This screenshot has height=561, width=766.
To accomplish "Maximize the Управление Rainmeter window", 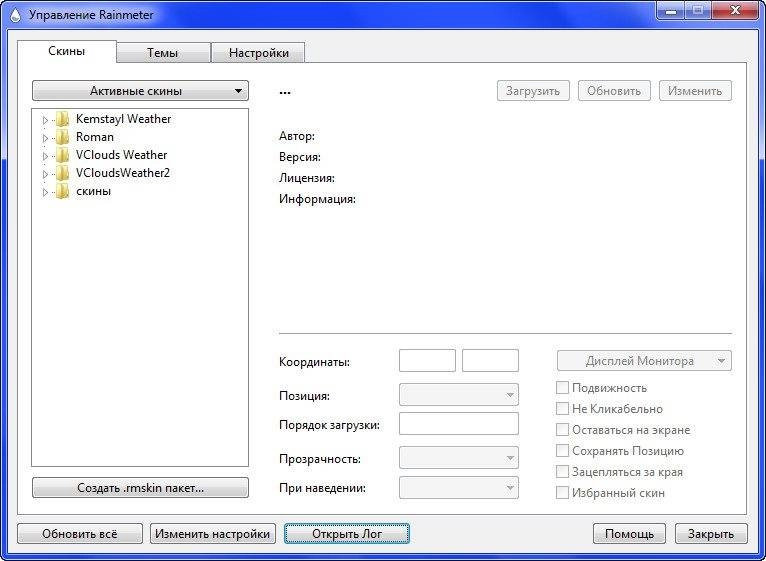I will tap(698, 11).
